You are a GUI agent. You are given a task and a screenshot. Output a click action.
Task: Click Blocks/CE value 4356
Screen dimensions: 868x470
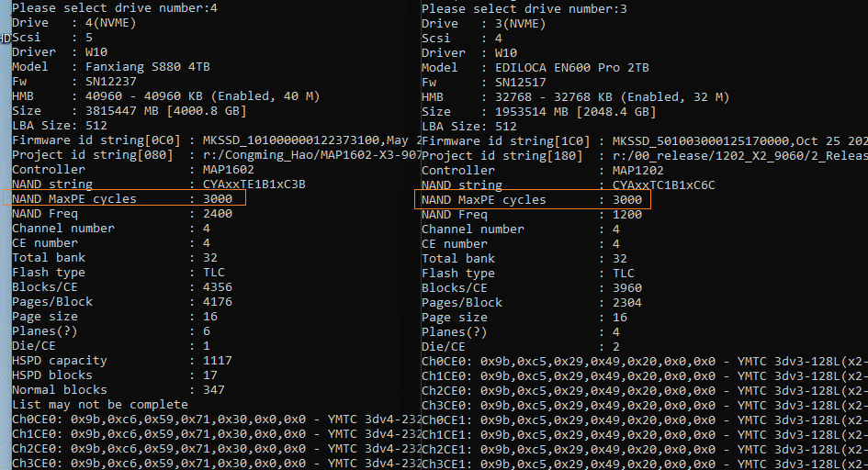(218, 287)
